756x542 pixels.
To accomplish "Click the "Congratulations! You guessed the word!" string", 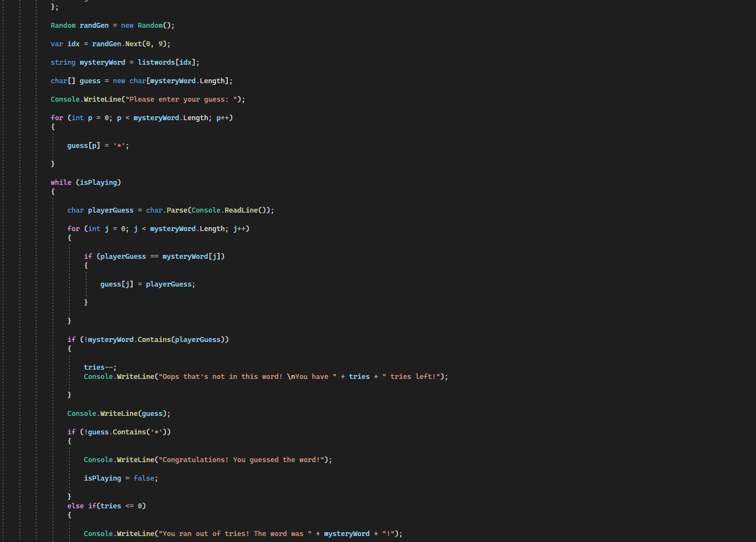I will [x=239, y=459].
